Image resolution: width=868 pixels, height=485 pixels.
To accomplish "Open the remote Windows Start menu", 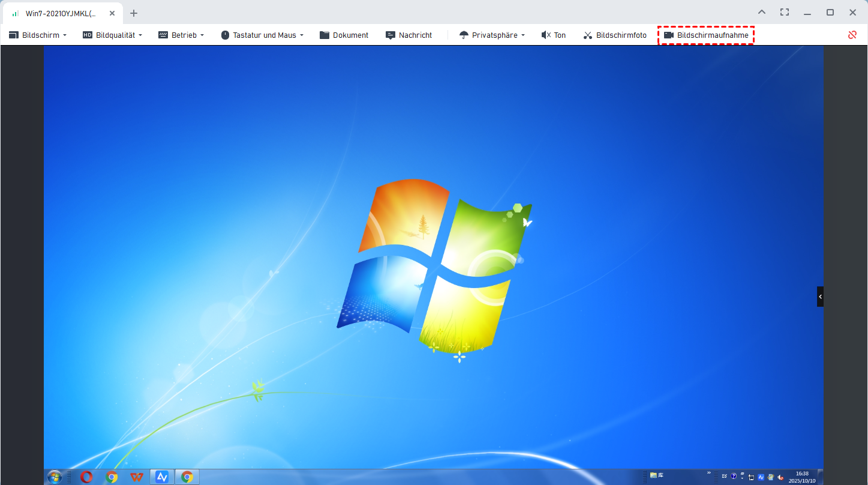I will (x=55, y=477).
